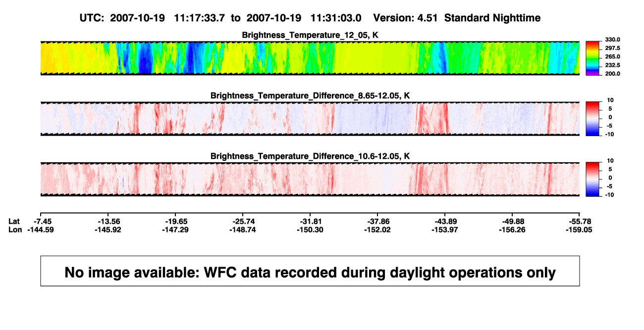
Task: Click the Lat axis label
Action: (x=15, y=221)
